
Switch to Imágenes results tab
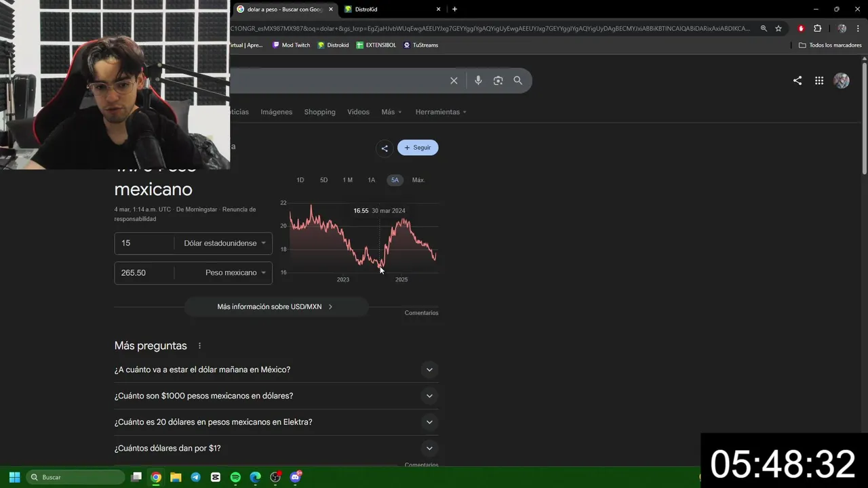tap(277, 112)
